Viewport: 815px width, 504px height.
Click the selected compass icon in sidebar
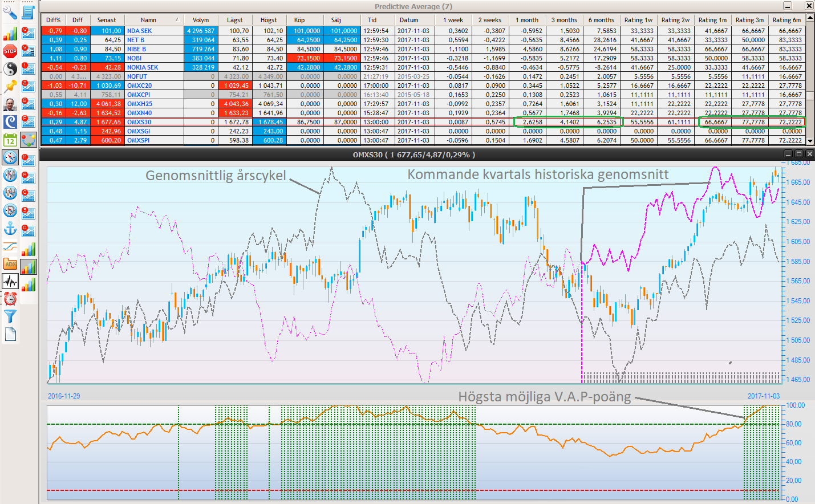(x=10, y=157)
